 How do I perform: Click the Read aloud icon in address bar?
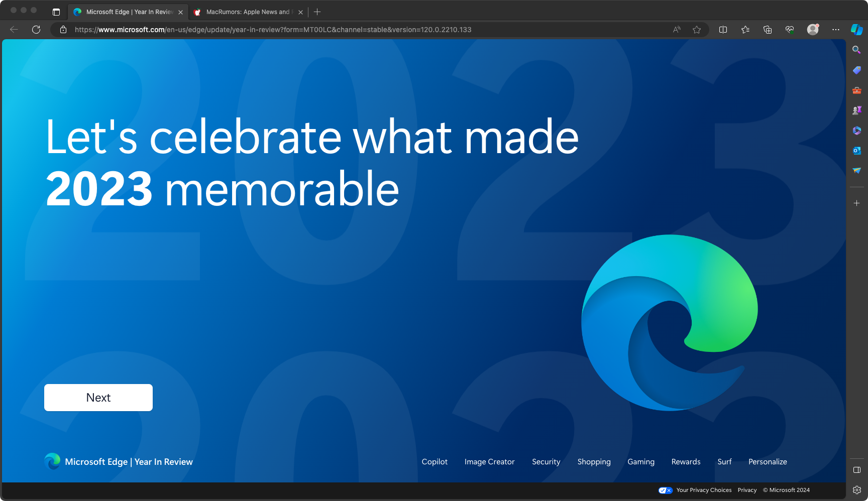point(677,30)
